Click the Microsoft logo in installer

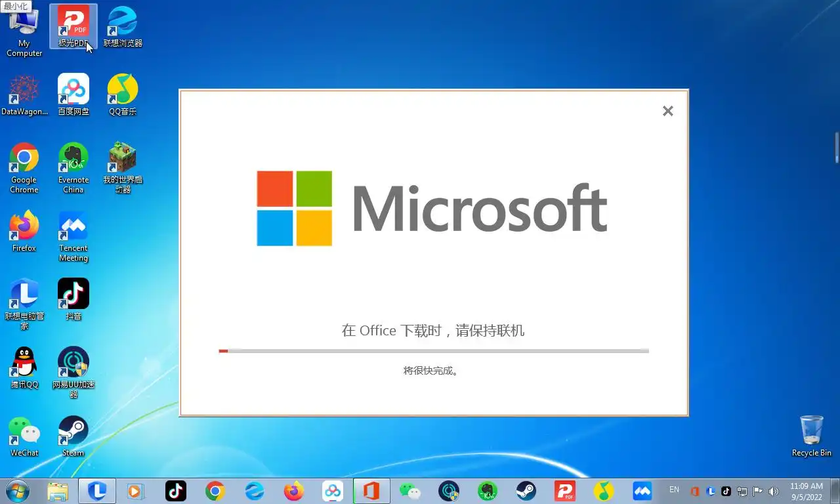432,209
